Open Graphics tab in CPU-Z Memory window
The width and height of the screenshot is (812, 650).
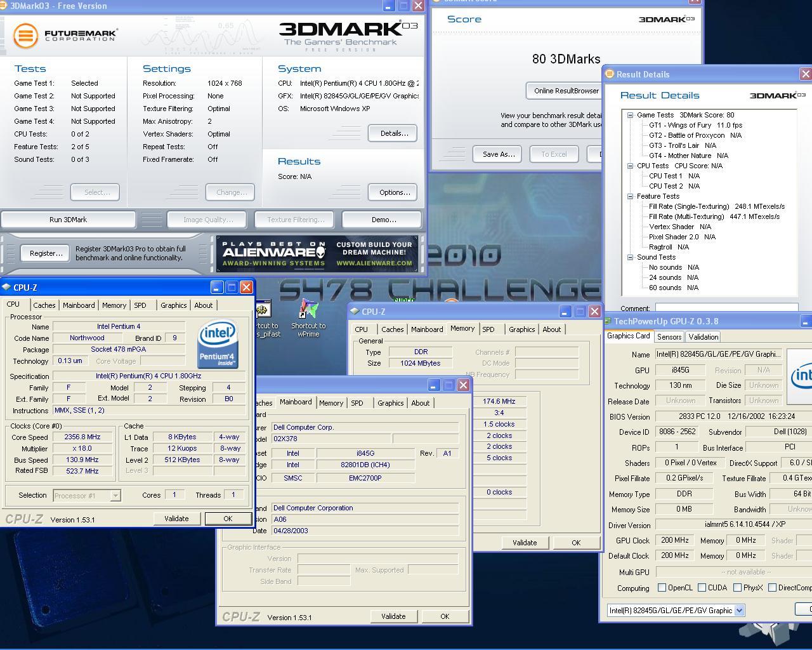point(522,329)
